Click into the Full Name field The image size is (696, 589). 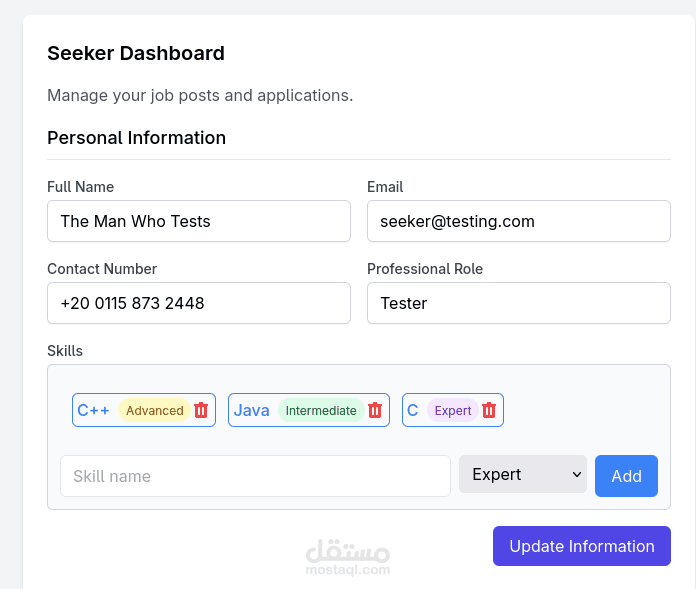click(199, 221)
